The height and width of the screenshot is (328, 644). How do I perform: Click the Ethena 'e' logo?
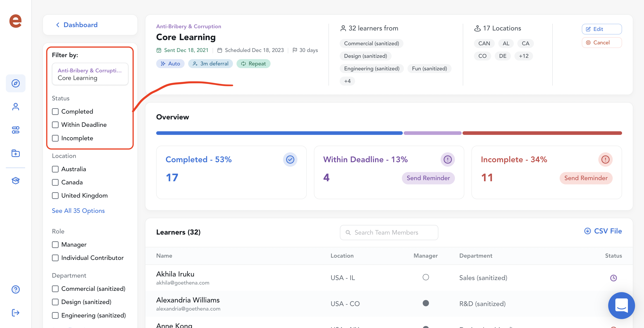[15, 21]
